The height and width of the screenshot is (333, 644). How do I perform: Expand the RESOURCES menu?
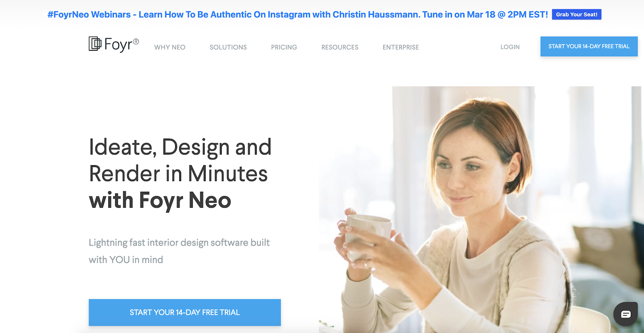pos(340,47)
